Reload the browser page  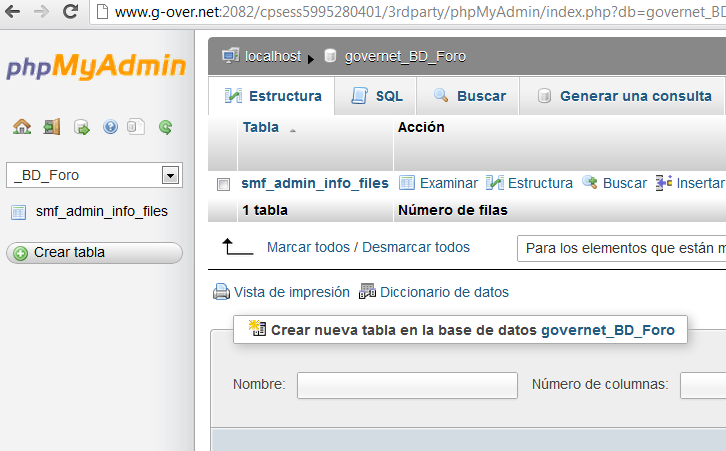pos(70,11)
